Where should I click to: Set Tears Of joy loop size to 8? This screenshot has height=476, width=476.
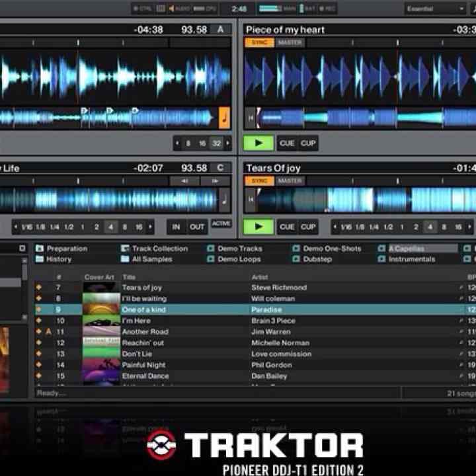[444, 227]
